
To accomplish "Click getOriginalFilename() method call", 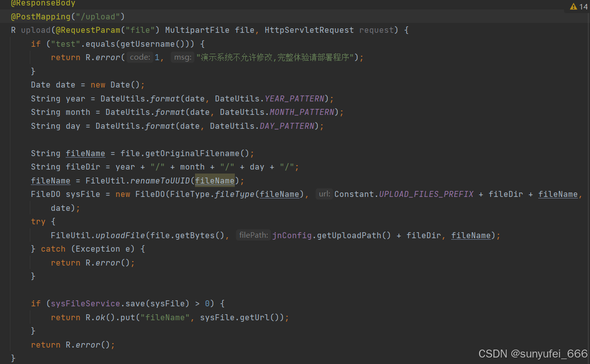I will 197,154.
